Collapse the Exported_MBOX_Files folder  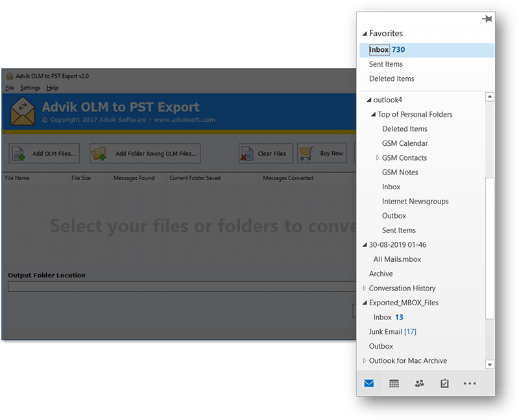pyautogui.click(x=365, y=303)
